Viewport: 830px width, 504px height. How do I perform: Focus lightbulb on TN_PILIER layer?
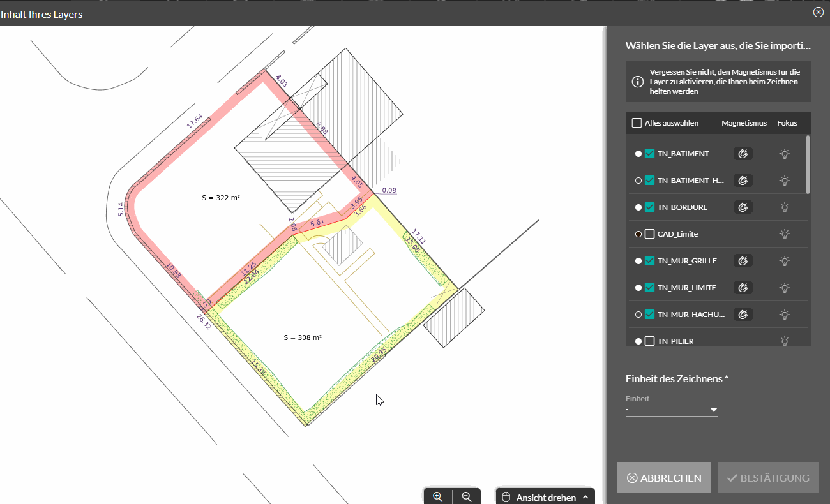(x=785, y=341)
